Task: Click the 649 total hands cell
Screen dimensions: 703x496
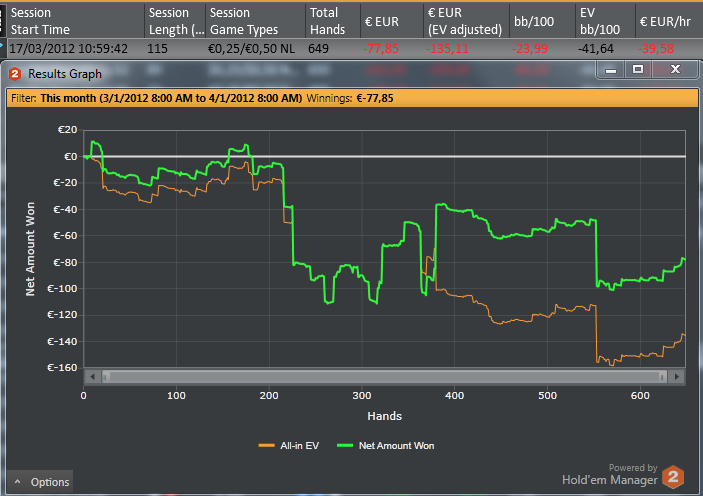Action: pyautogui.click(x=318, y=48)
